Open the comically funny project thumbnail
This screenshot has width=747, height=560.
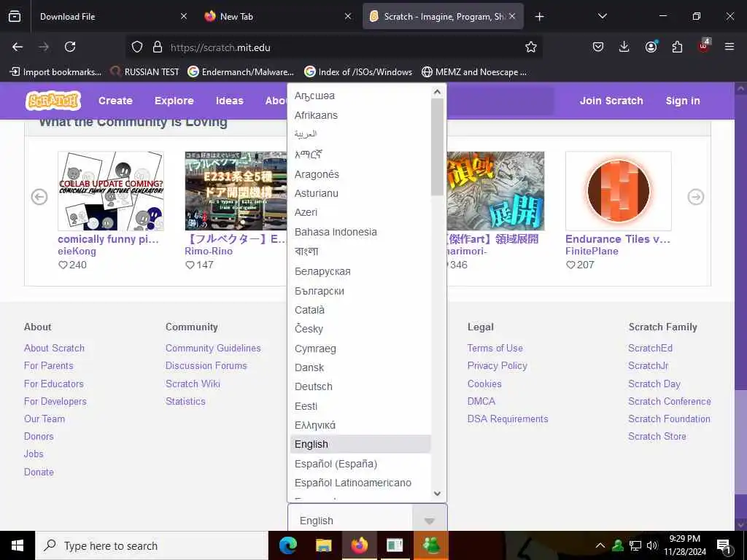click(111, 191)
